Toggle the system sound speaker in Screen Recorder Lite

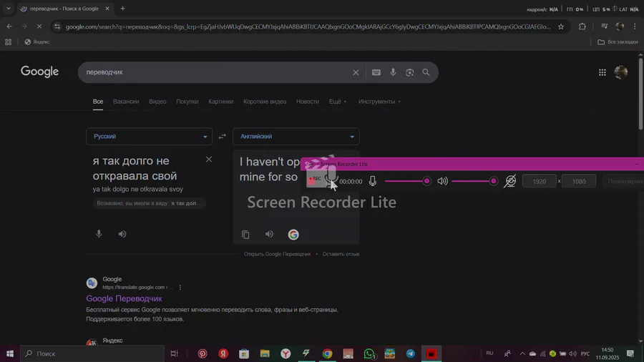(x=442, y=181)
